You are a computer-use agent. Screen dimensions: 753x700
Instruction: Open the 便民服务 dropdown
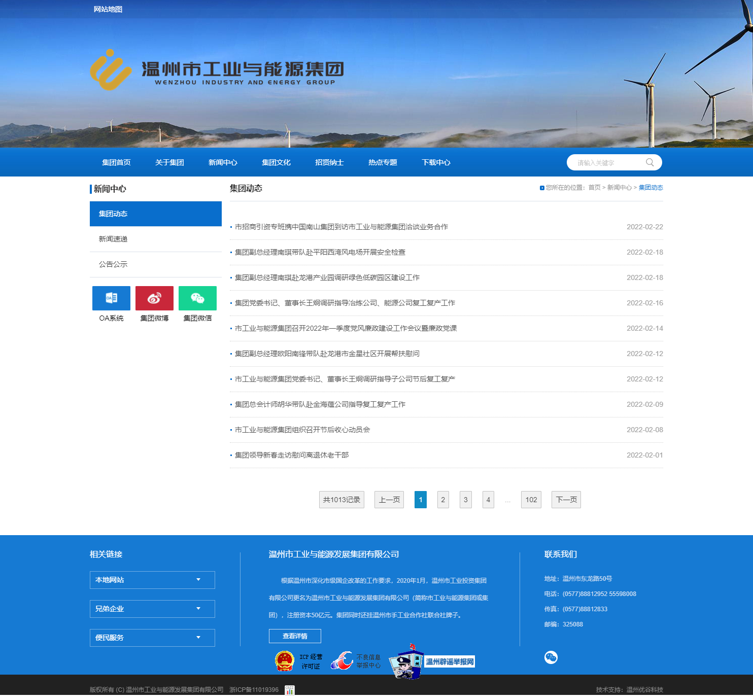point(152,638)
